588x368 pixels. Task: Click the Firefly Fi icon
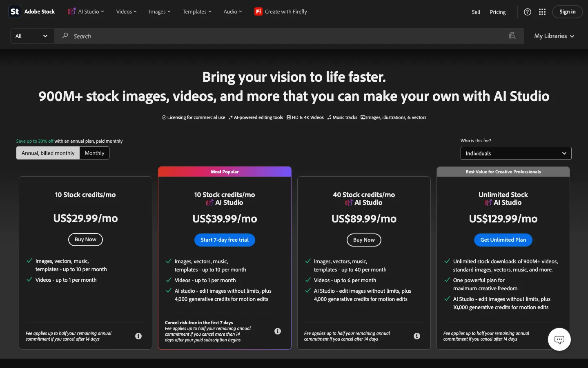[258, 11]
